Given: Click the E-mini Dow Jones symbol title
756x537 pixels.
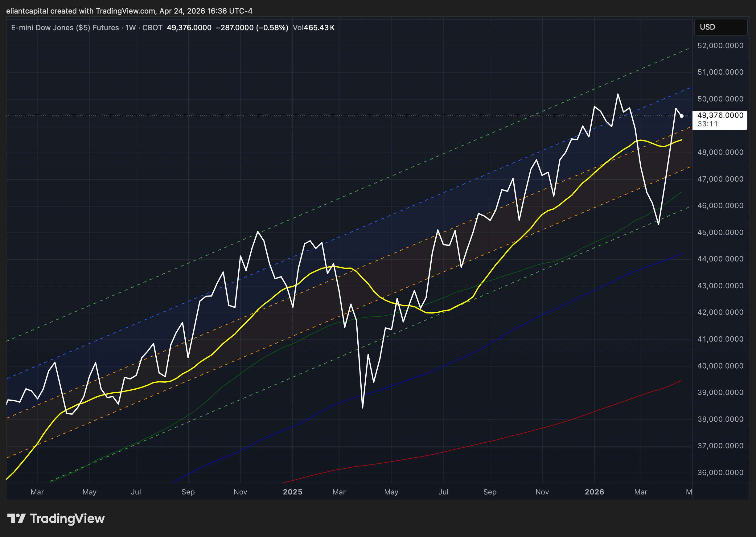Looking at the screenshot, I should (65, 28).
